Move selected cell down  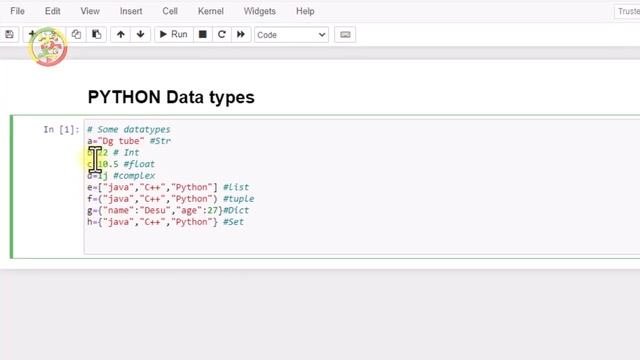[140, 35]
